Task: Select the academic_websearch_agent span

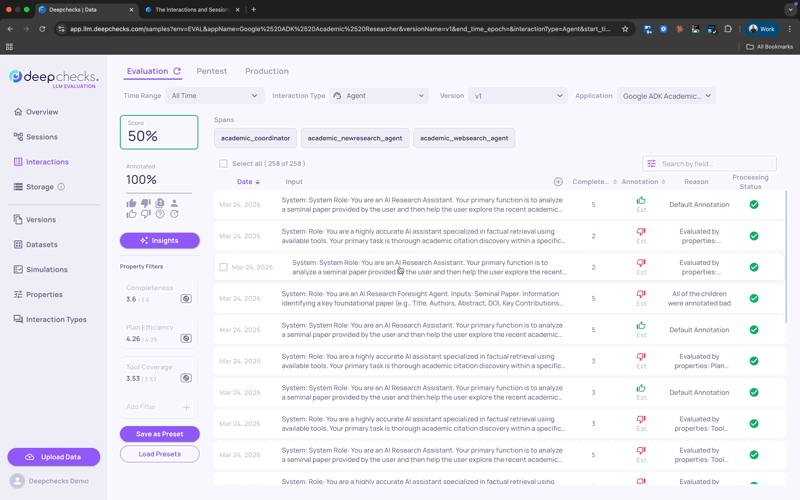Action: pyautogui.click(x=464, y=138)
